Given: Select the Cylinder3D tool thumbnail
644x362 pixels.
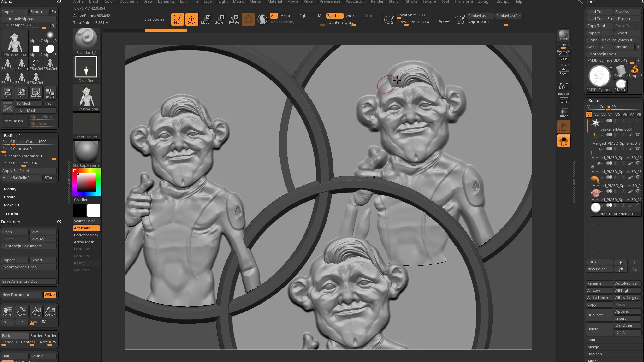Looking at the screenshot, I should coord(621,71).
